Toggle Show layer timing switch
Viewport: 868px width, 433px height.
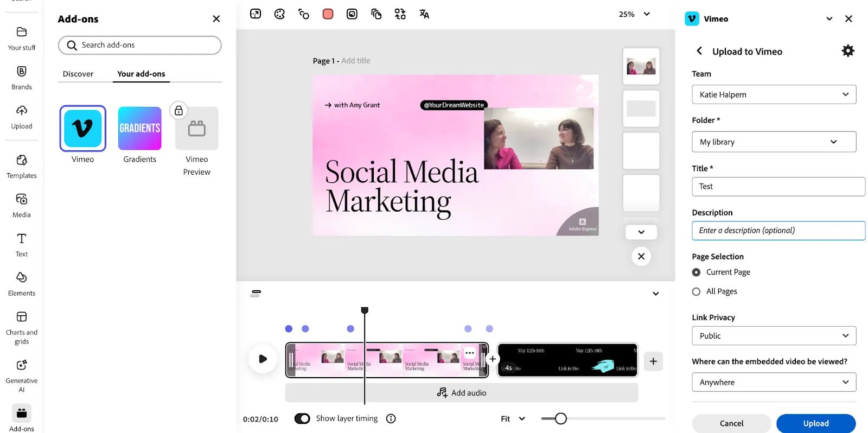302,418
